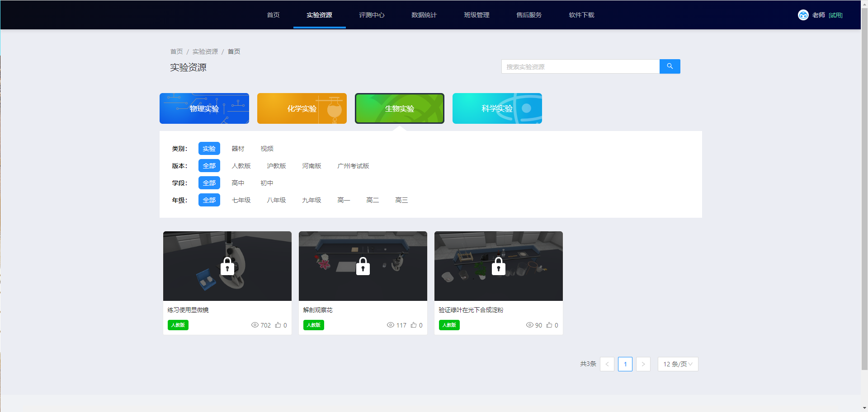Click into the 搜索实验资源 search field
The image size is (868, 412).
[x=580, y=66]
